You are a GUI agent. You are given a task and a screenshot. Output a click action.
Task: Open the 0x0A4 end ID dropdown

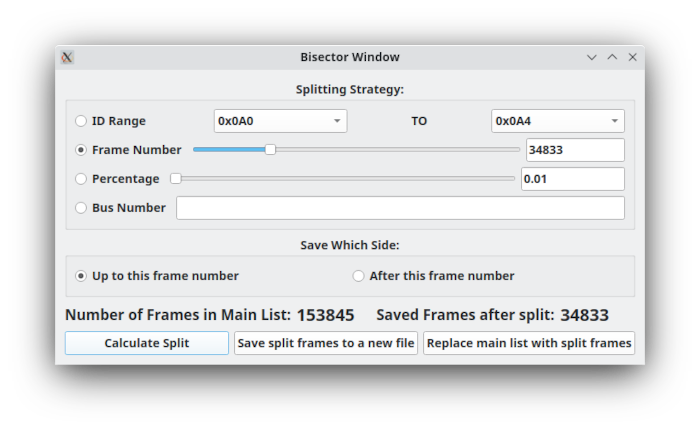[x=558, y=121]
